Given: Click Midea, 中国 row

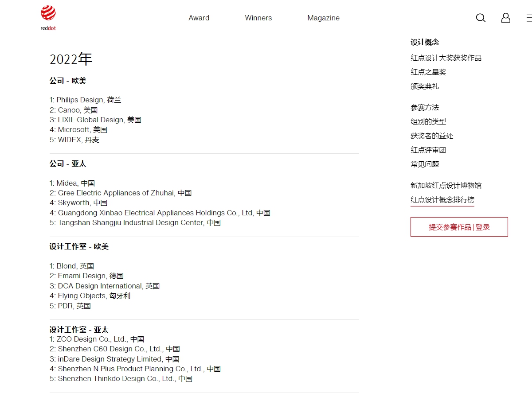Looking at the screenshot, I should (72, 183).
